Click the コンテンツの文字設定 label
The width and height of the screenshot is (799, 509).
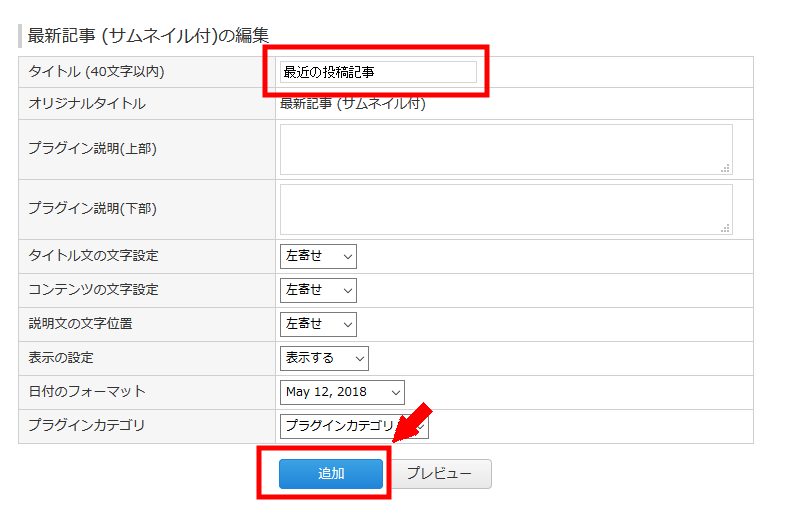point(94,289)
